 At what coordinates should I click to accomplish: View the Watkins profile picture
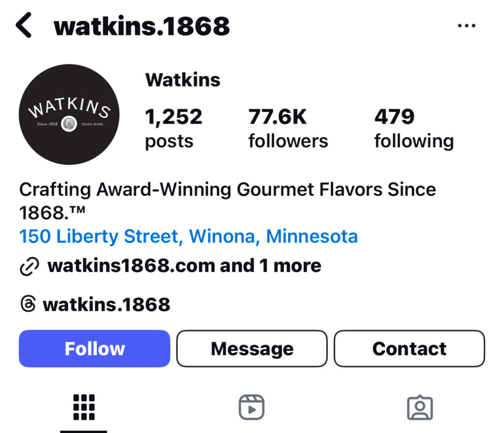(69, 114)
